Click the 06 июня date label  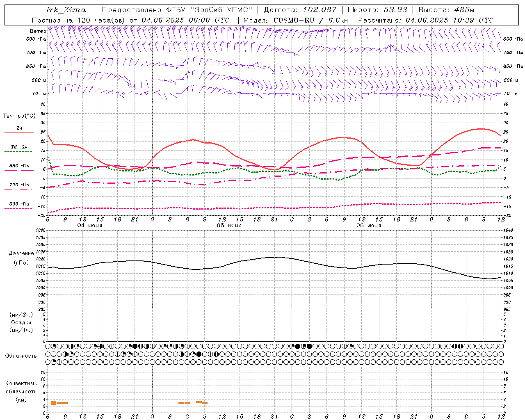tap(369, 226)
